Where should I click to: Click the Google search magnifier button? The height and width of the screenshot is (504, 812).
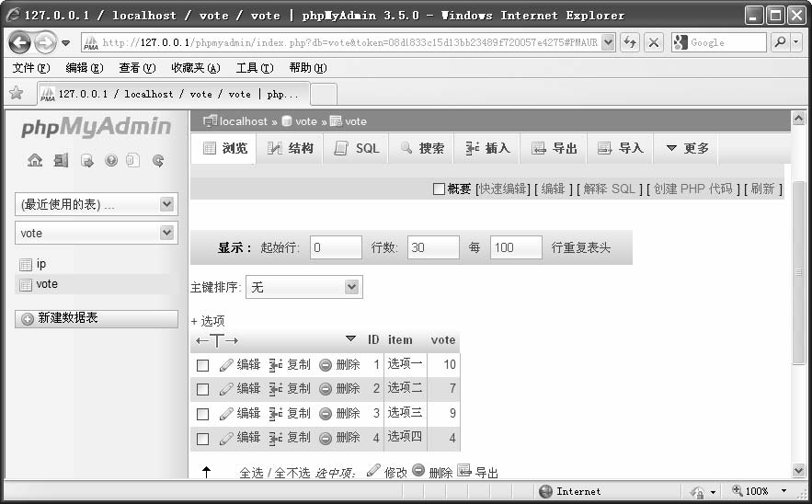pyautogui.click(x=780, y=42)
